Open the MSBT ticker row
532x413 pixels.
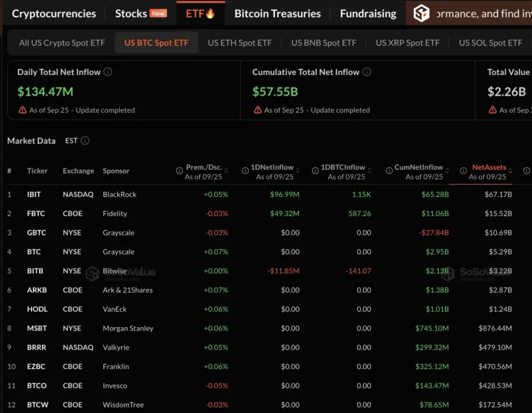pyautogui.click(x=37, y=328)
